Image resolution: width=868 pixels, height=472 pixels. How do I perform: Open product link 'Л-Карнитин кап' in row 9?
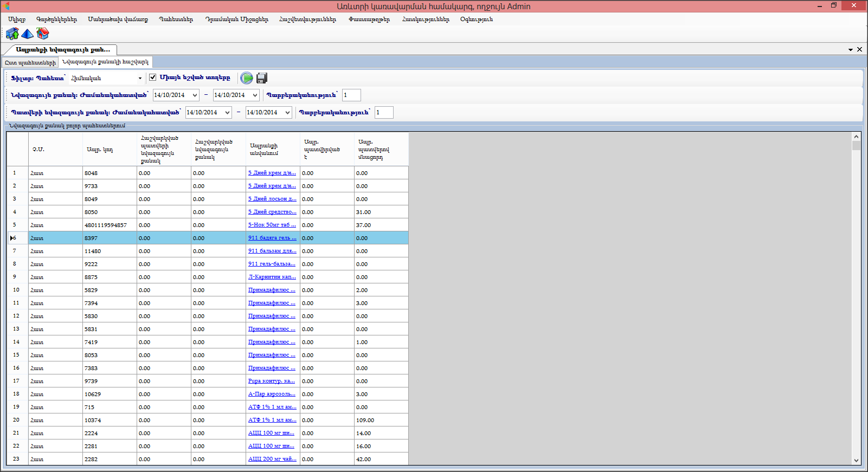272,277
